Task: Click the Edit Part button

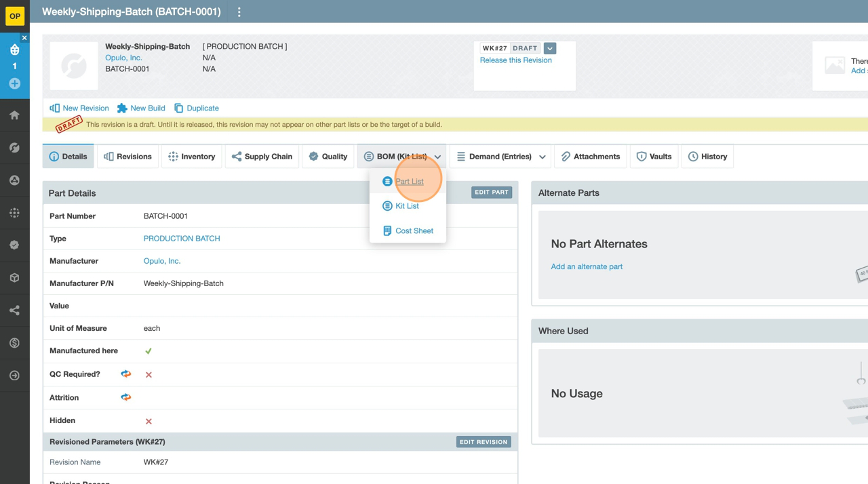Action: pos(491,193)
